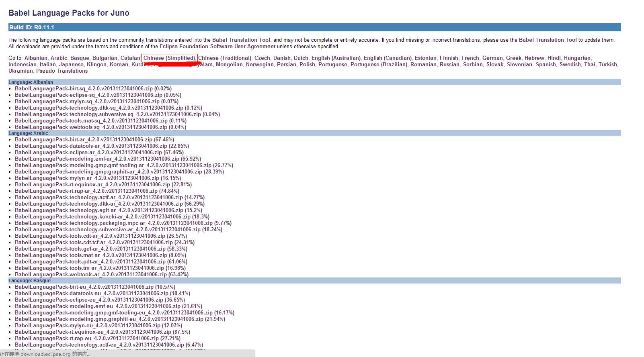
Task: Jump to Romanian language packs
Action: (423, 64)
